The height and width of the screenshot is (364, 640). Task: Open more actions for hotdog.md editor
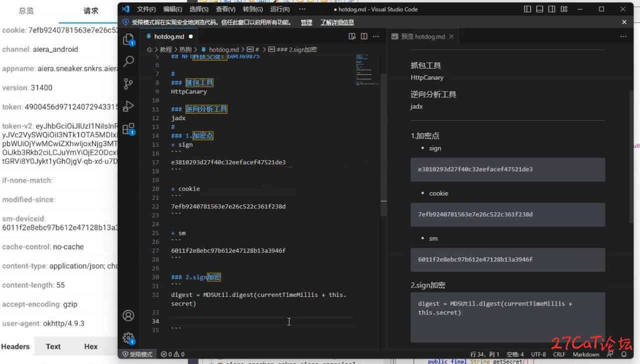[376, 37]
